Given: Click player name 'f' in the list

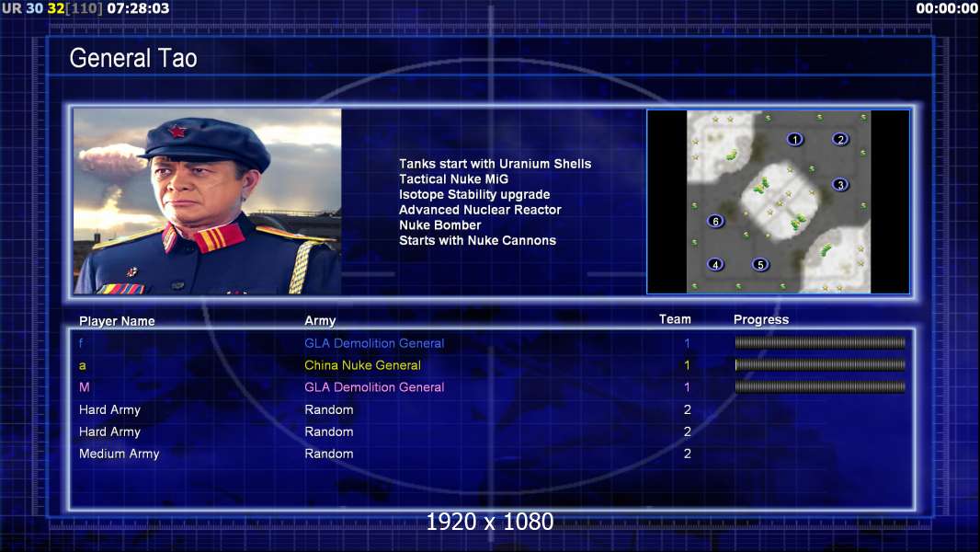Looking at the screenshot, I should pos(81,343).
